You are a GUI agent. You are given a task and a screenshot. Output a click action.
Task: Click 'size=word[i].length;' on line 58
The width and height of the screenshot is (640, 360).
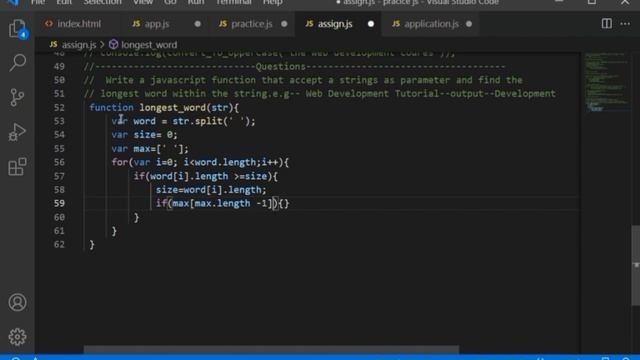(211, 190)
